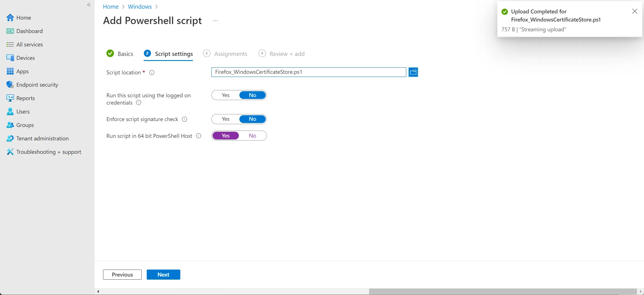Set Enforce script signature check to Yes

[x=226, y=119]
